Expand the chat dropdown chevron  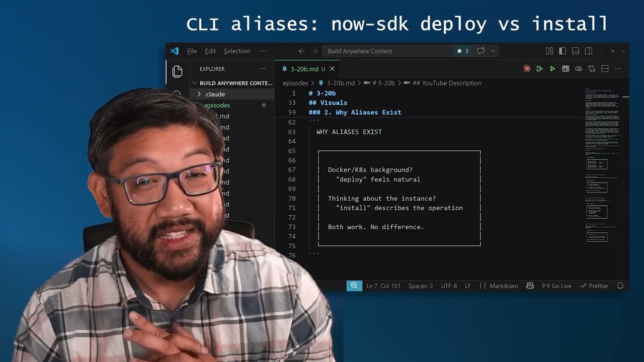[x=493, y=51]
